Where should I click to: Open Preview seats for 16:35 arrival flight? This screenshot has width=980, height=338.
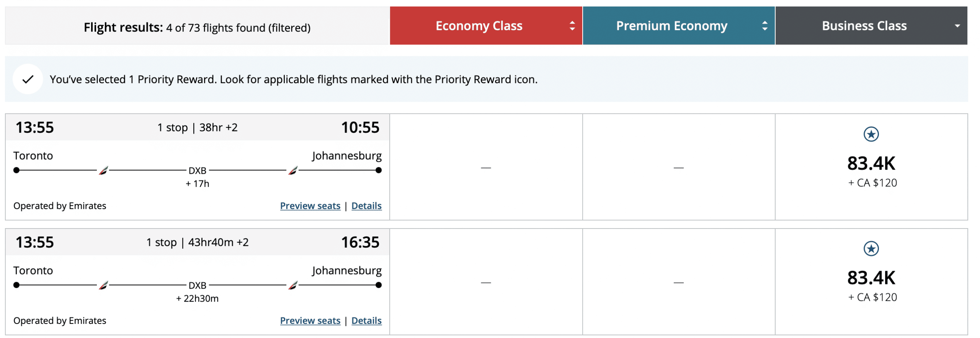point(310,321)
